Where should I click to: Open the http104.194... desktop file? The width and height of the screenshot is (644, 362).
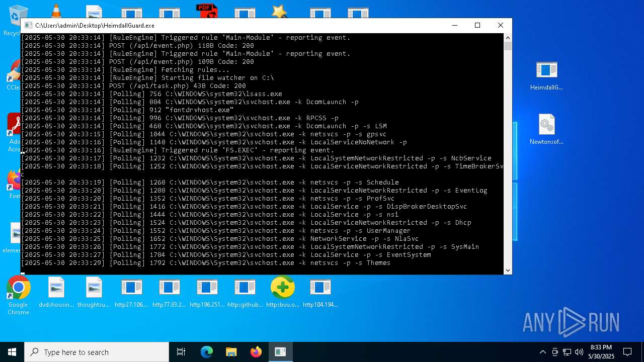[x=320, y=292]
